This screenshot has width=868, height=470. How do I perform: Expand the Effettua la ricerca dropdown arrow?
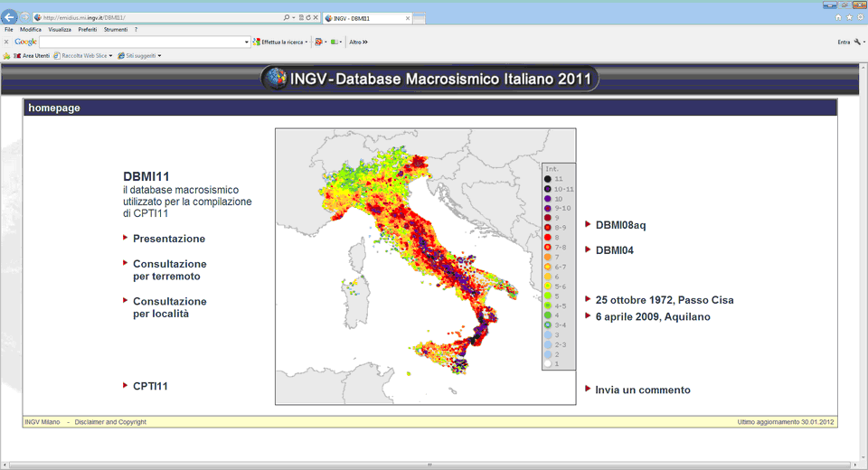(307, 42)
